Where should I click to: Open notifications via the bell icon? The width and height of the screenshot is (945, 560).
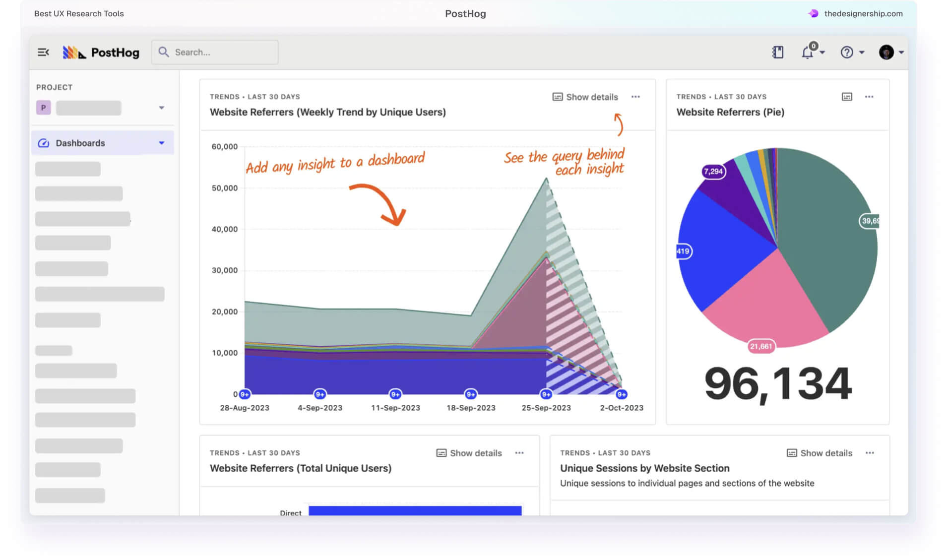(808, 52)
